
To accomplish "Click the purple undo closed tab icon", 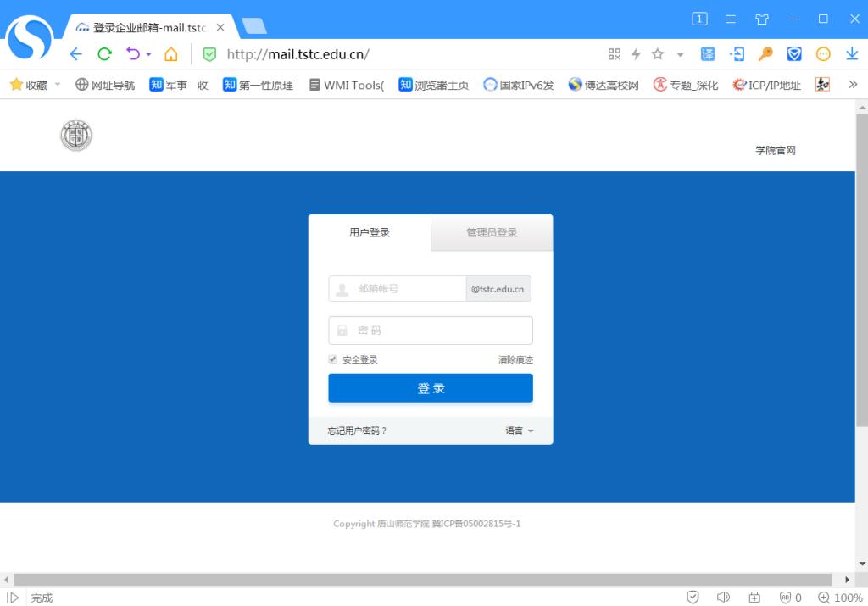I will [x=133, y=54].
